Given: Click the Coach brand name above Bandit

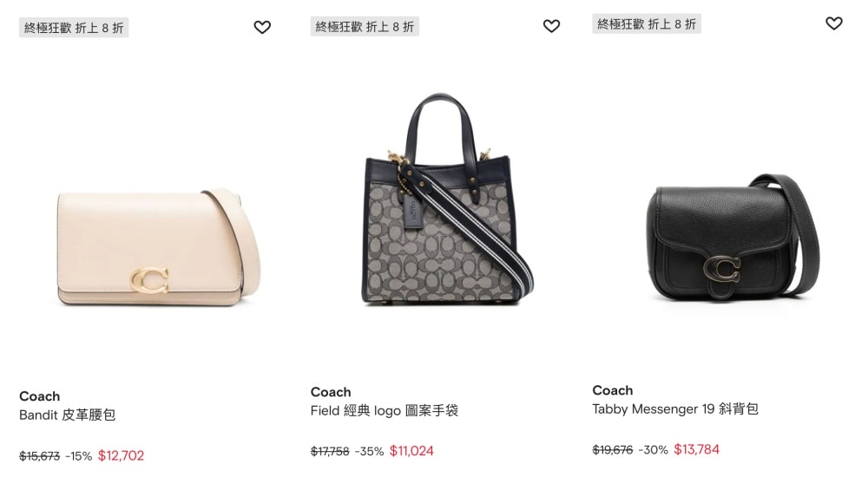Looking at the screenshot, I should [39, 396].
